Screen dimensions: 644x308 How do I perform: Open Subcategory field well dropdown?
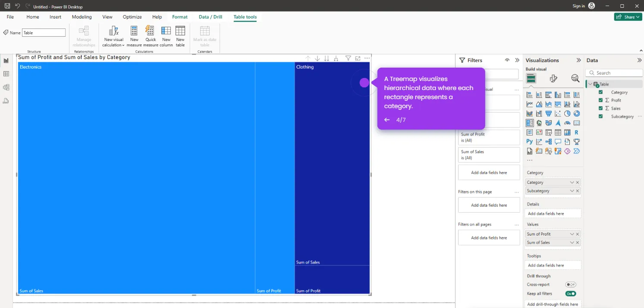point(572,191)
